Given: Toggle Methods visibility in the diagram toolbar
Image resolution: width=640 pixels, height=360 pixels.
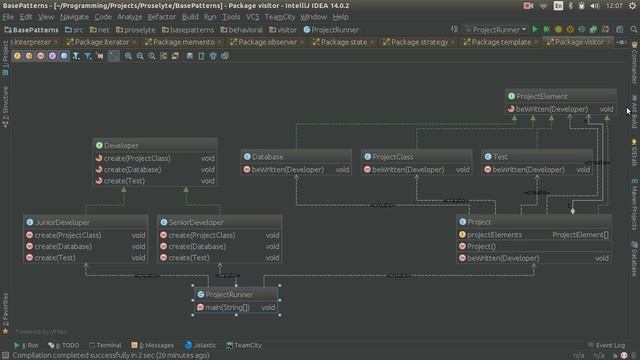Looking at the screenshot, I should [x=41, y=56].
